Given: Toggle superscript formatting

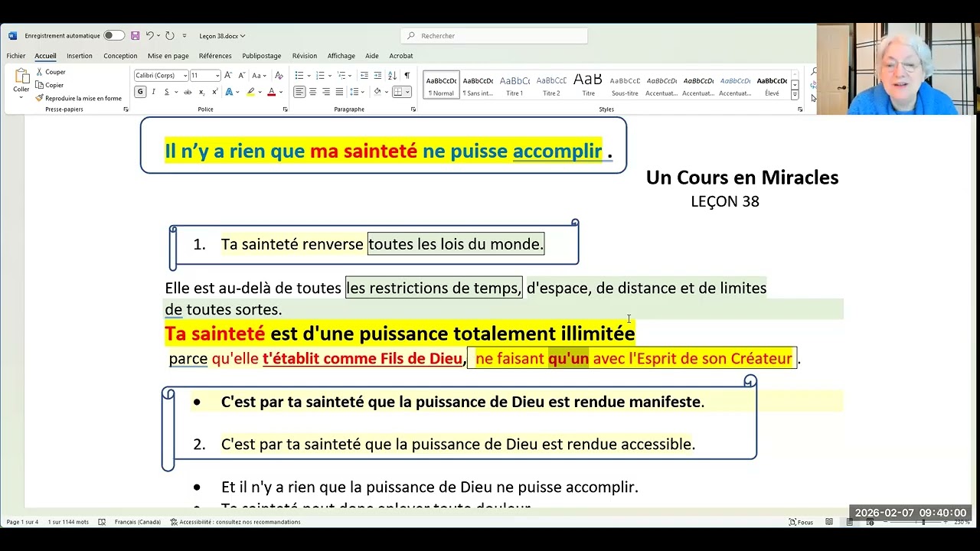Looking at the screenshot, I should tap(214, 92).
